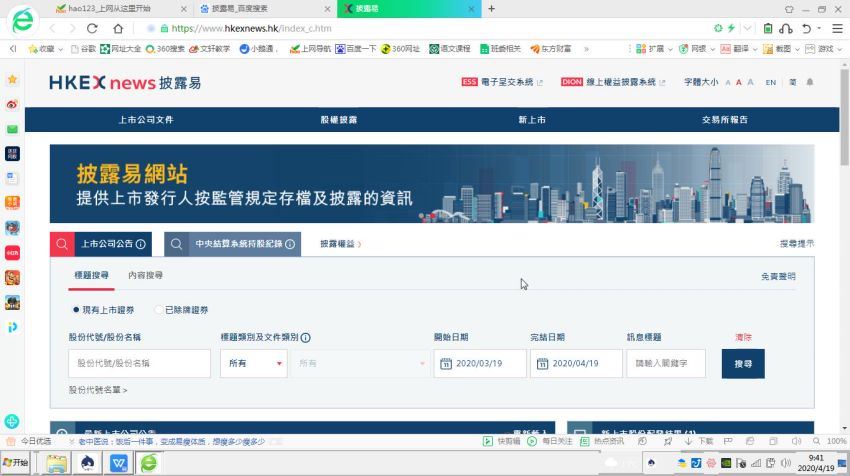Go to the browser home page icon
Viewport: 850px width, 476px height.
[118, 29]
